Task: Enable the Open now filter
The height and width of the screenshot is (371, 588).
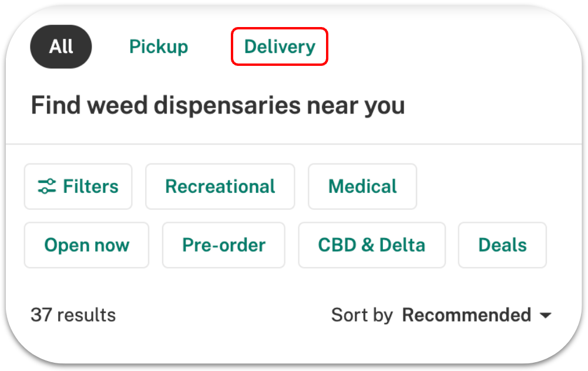Action: tap(86, 245)
